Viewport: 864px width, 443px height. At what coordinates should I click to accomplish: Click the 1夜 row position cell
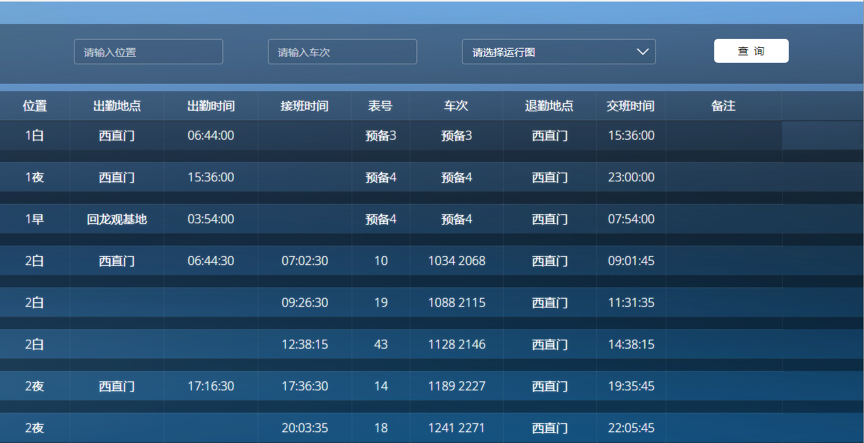pyautogui.click(x=35, y=177)
